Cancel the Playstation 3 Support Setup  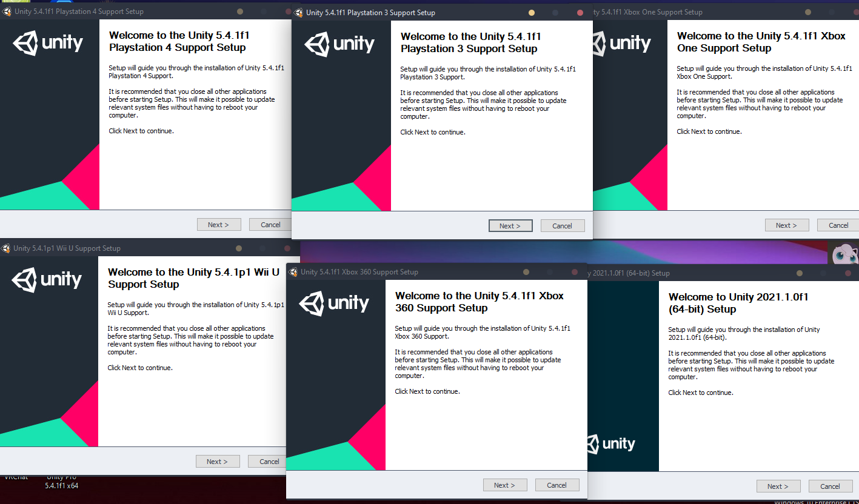coord(563,226)
